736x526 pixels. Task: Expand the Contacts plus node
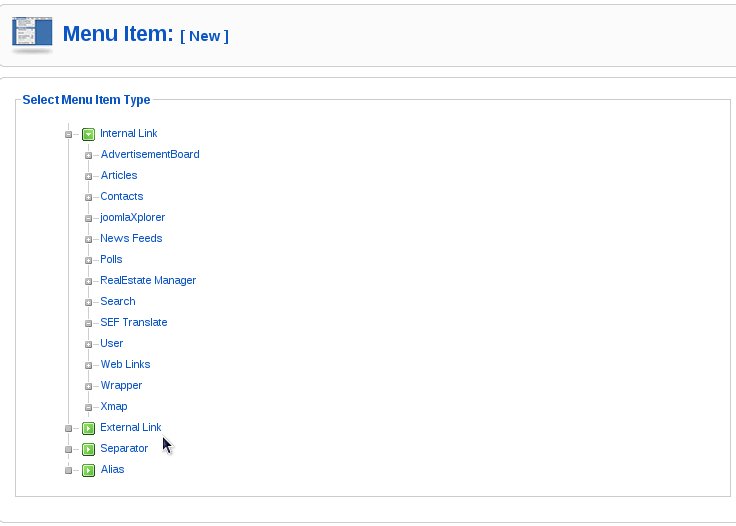[88, 198]
